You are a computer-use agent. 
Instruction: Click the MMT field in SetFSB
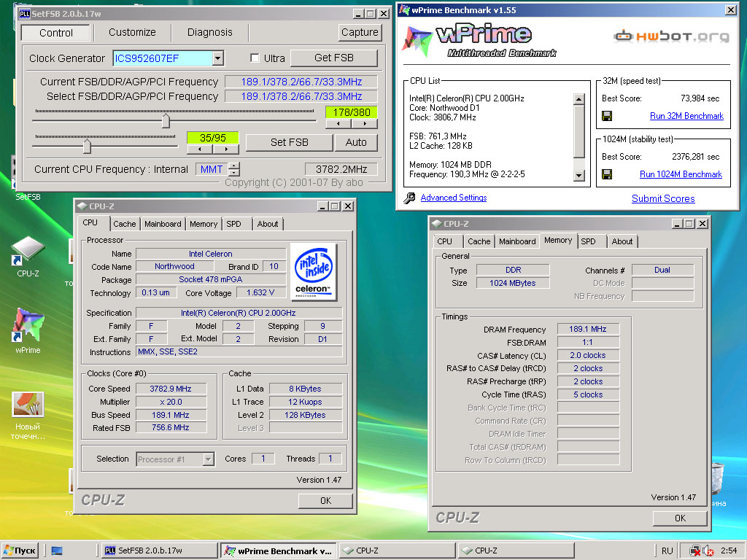coord(212,169)
